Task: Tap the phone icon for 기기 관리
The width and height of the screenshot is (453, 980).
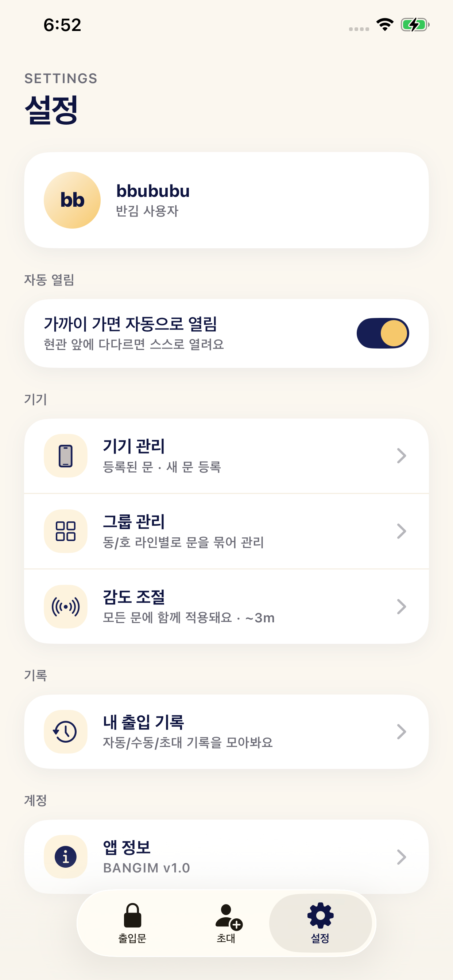Action: click(66, 455)
